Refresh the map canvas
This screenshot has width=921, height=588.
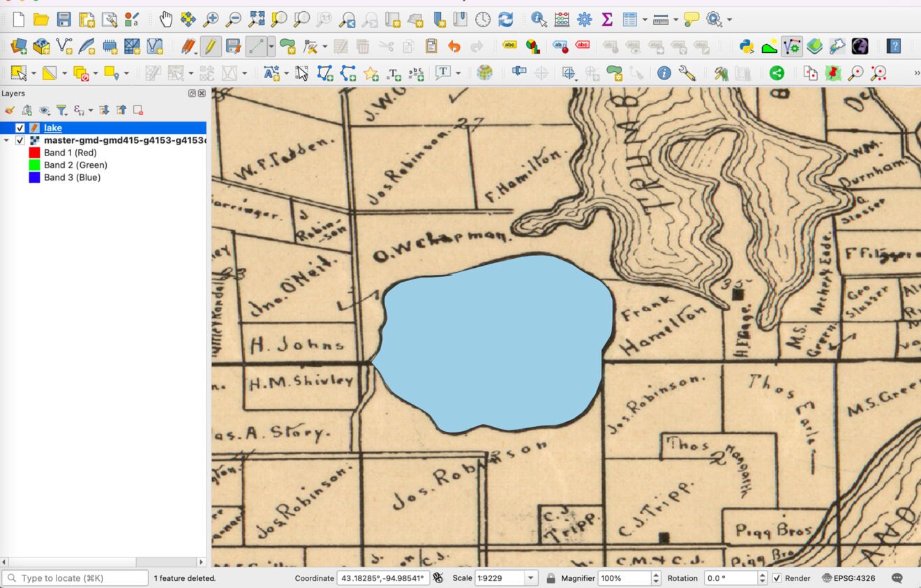(504, 19)
